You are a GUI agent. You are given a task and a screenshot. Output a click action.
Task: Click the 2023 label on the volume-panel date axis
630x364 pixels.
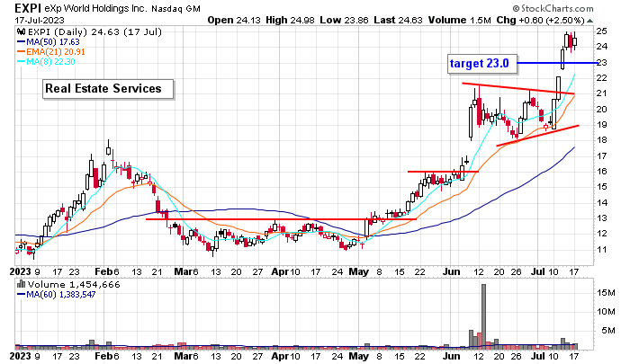click(20, 356)
